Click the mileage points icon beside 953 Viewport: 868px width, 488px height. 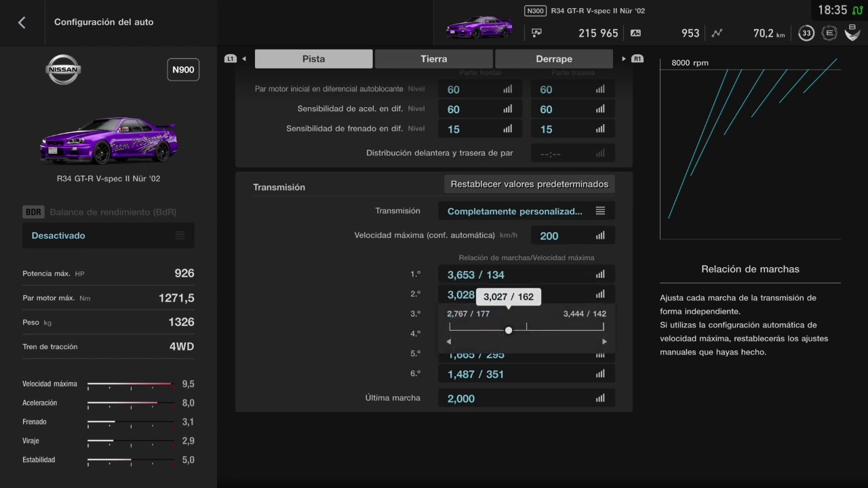pos(635,33)
